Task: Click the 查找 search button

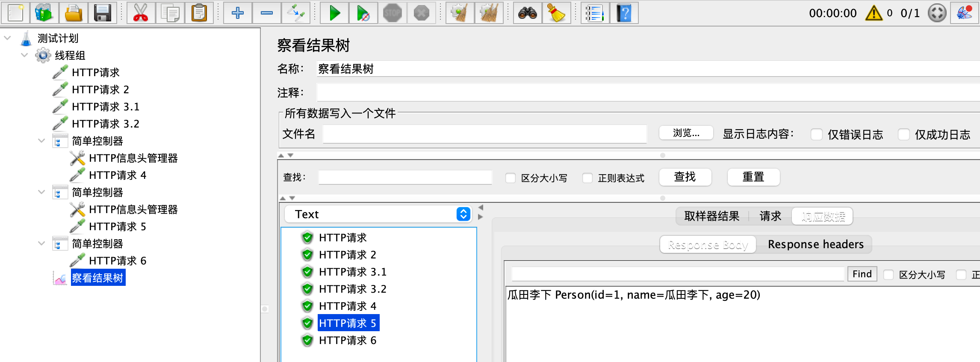Action: pyautogui.click(x=685, y=177)
